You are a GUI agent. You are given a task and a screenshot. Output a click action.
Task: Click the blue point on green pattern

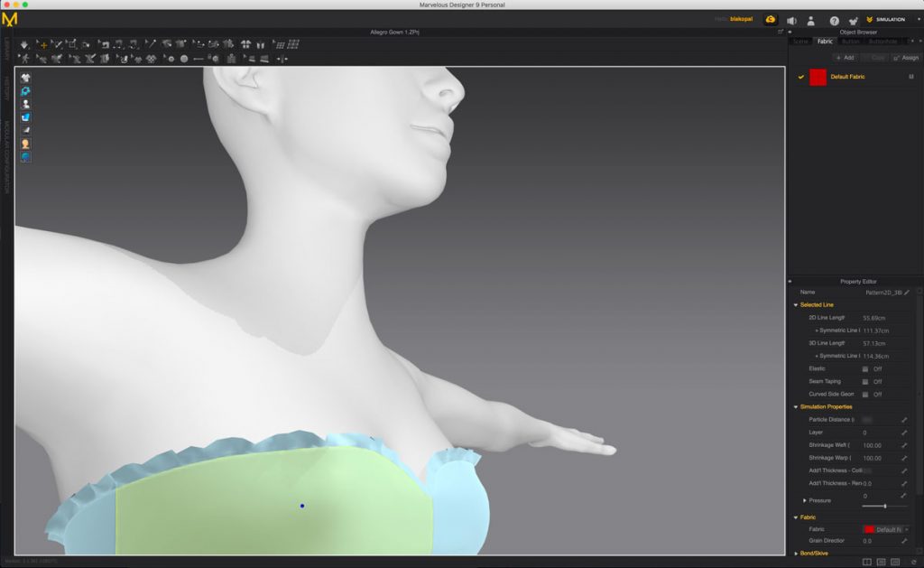point(302,506)
